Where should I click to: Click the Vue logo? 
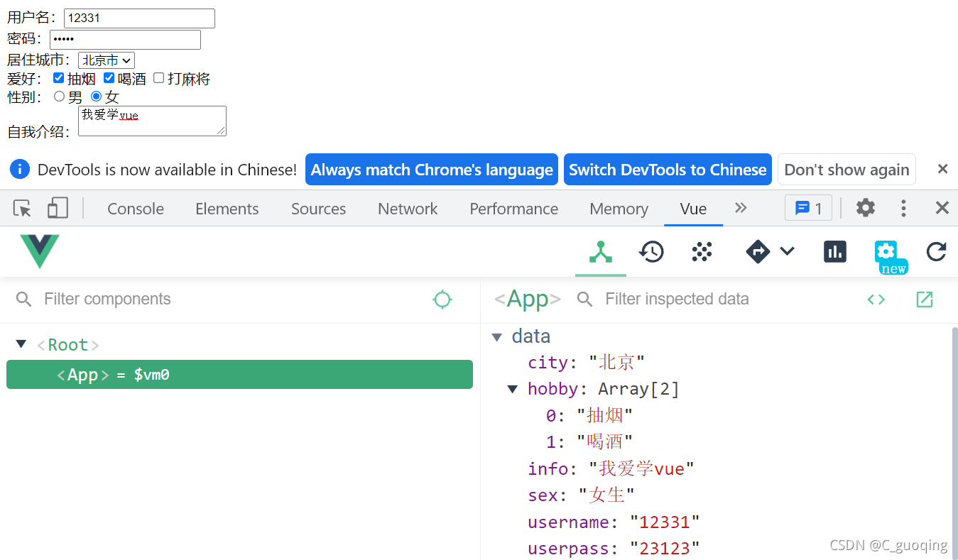40,251
